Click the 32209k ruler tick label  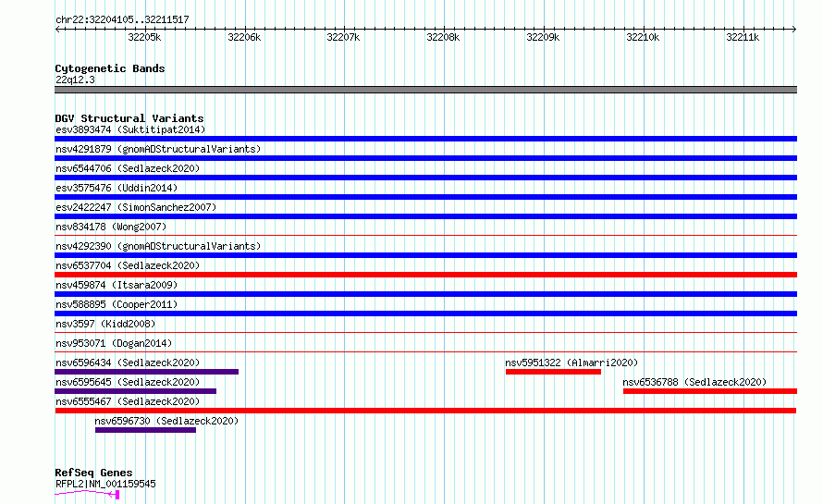click(x=543, y=37)
